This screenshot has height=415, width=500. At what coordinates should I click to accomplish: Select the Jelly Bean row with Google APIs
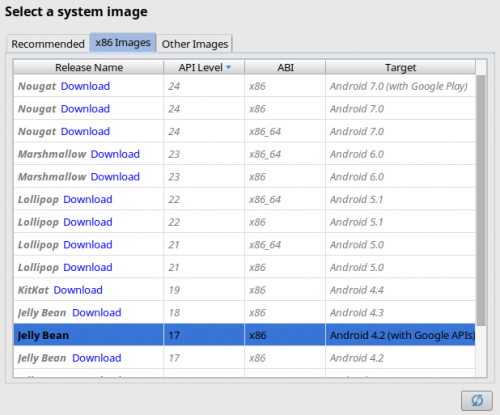click(x=244, y=335)
